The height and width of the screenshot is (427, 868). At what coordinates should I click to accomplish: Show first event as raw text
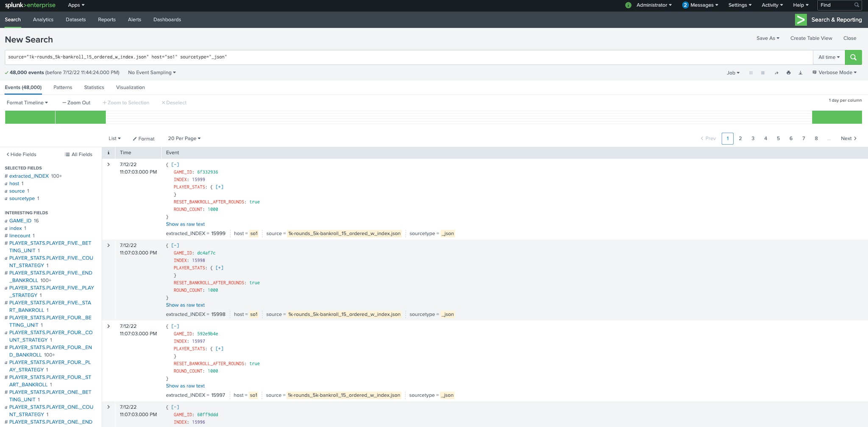pos(185,224)
